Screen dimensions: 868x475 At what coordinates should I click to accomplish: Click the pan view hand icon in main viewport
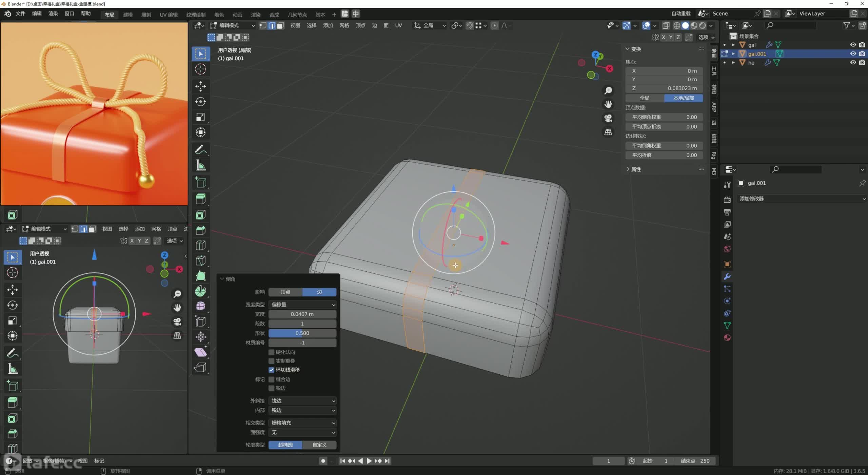608,104
